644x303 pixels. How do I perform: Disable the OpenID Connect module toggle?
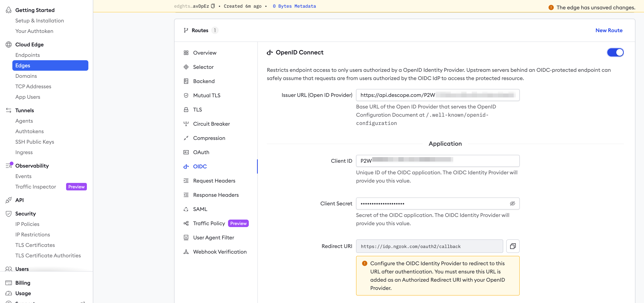coord(615,52)
